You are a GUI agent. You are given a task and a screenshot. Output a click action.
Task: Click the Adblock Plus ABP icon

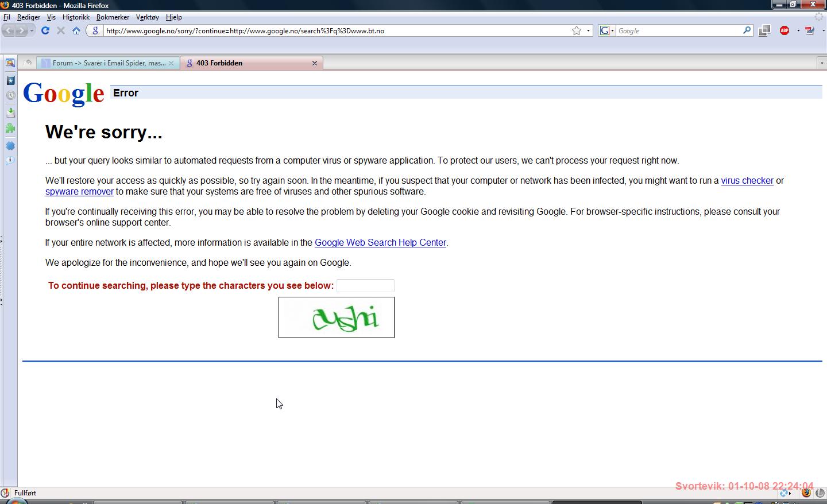tap(785, 30)
